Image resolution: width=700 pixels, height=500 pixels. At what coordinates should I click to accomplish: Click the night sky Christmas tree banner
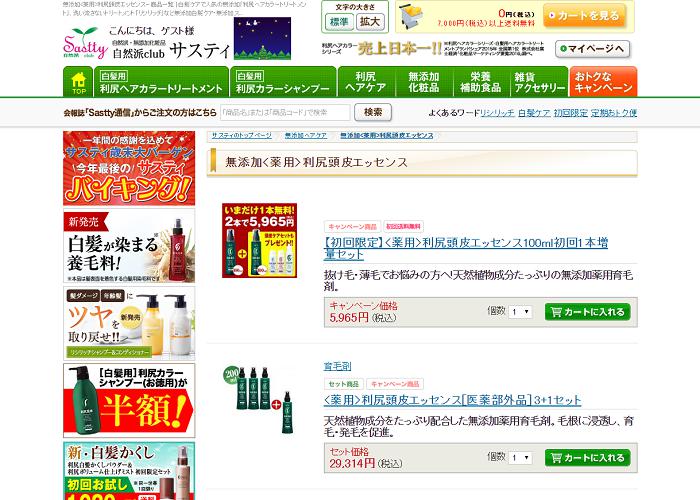click(x=262, y=38)
